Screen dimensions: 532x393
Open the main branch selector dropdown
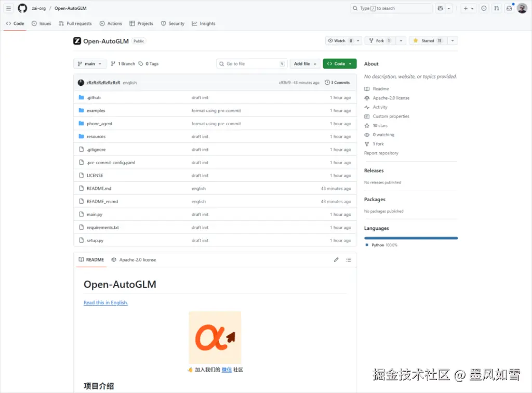tap(89, 64)
